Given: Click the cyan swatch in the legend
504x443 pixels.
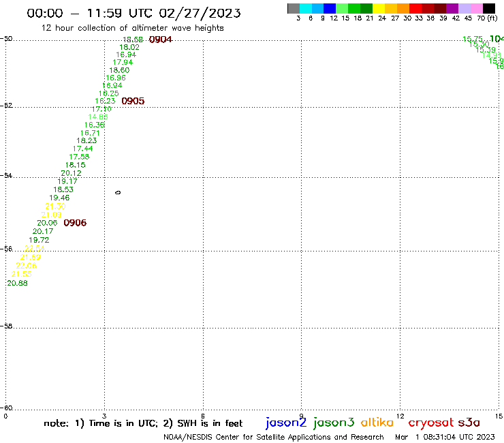Looking at the screenshot, I should pos(306,8).
